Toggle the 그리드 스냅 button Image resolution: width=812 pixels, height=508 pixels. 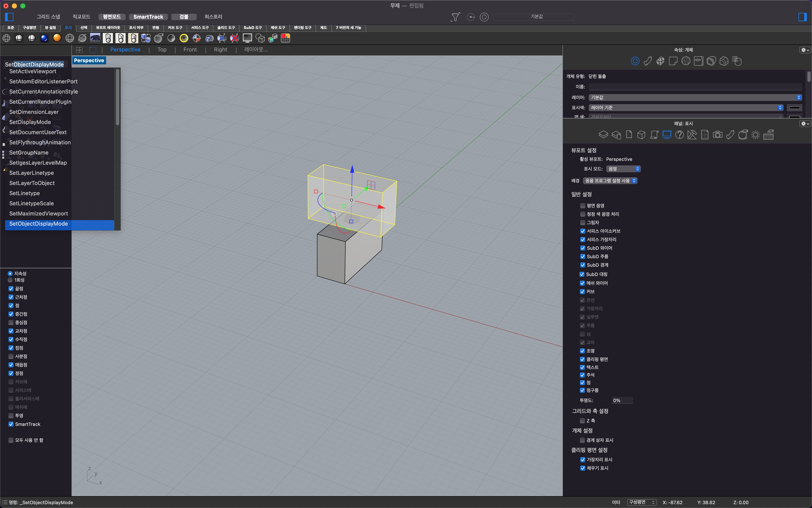click(x=48, y=17)
